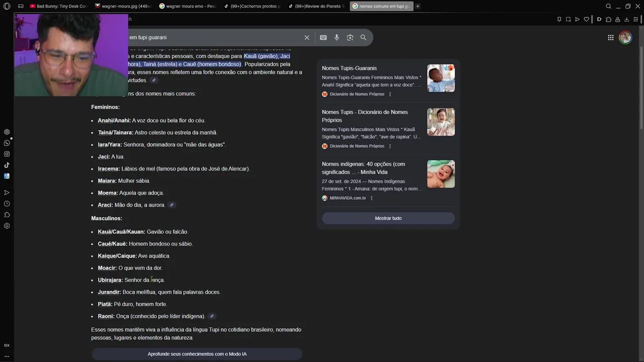This screenshot has height=362, width=644.
Task: Open Google account profile picture
Action: 625,37
